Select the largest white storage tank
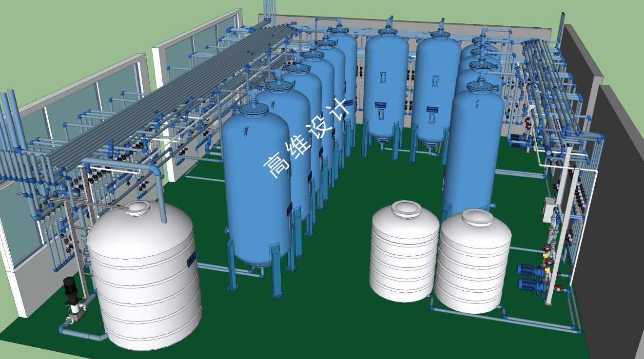The width and height of the screenshot is (644, 359). pyautogui.click(x=145, y=275)
